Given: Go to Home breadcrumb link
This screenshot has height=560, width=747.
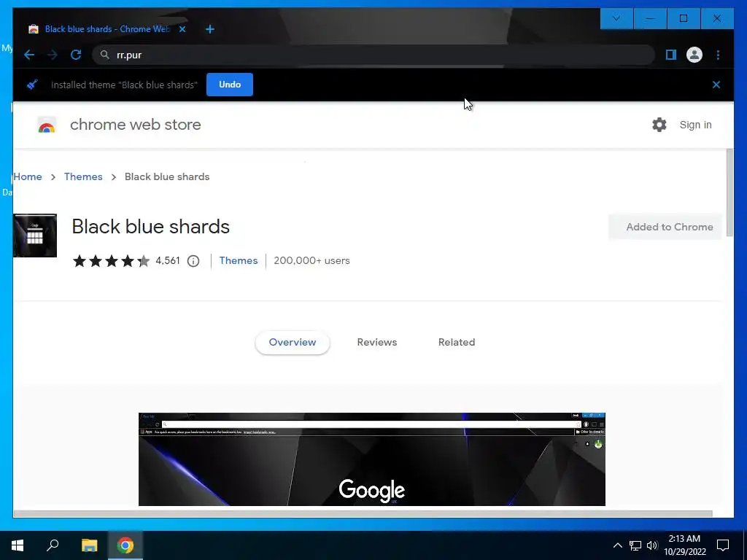Looking at the screenshot, I should pos(28,176).
